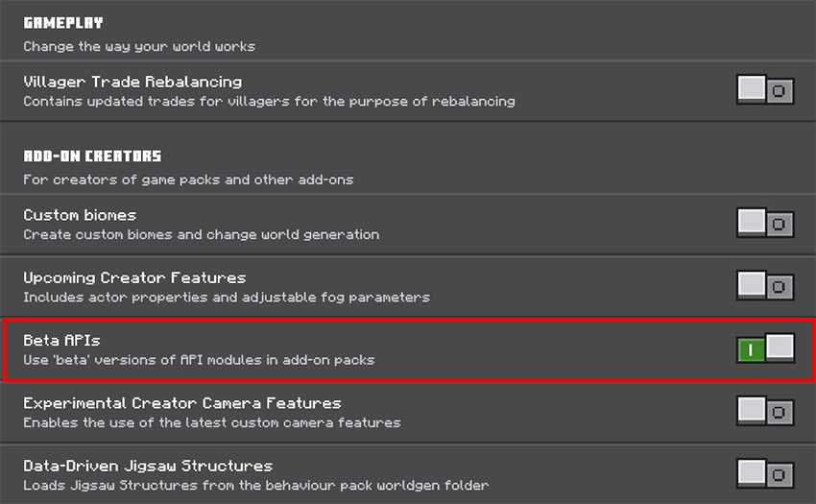Disable the Beta APIs toggle
Screen dimensions: 816x504
[x=765, y=349]
